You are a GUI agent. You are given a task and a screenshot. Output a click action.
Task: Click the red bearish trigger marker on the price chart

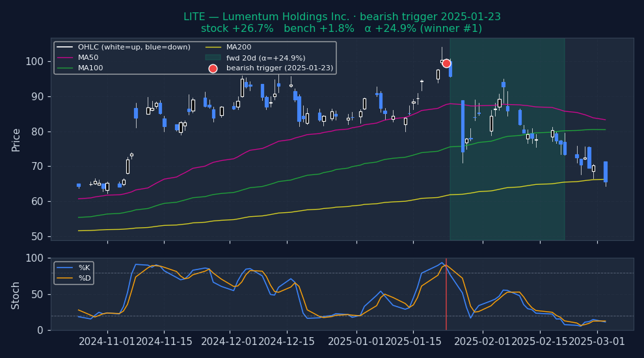[446, 63]
